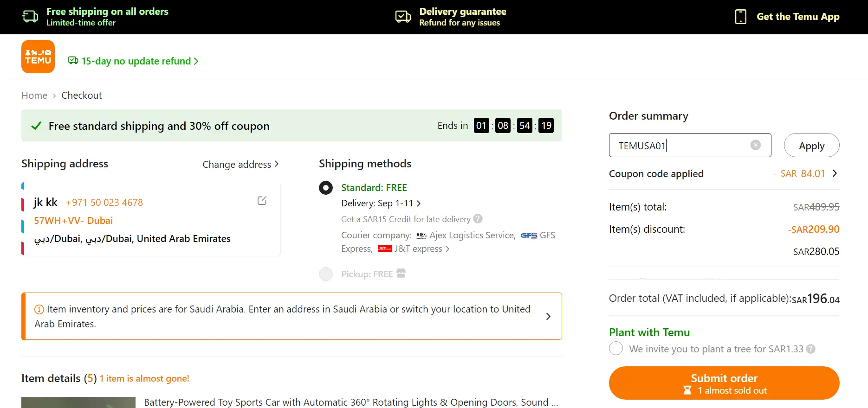Apply the coupon code
The height and width of the screenshot is (408, 868).
coord(811,145)
